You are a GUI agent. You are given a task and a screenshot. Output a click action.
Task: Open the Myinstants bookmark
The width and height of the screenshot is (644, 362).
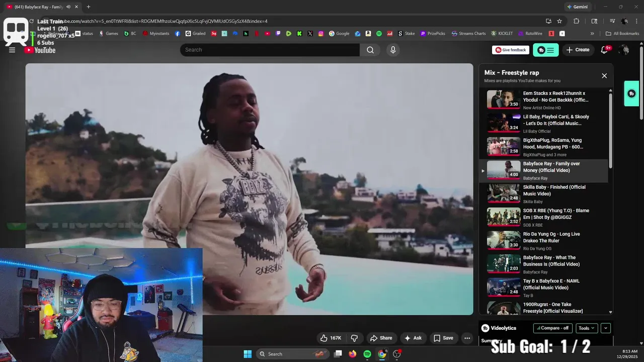[156, 34]
